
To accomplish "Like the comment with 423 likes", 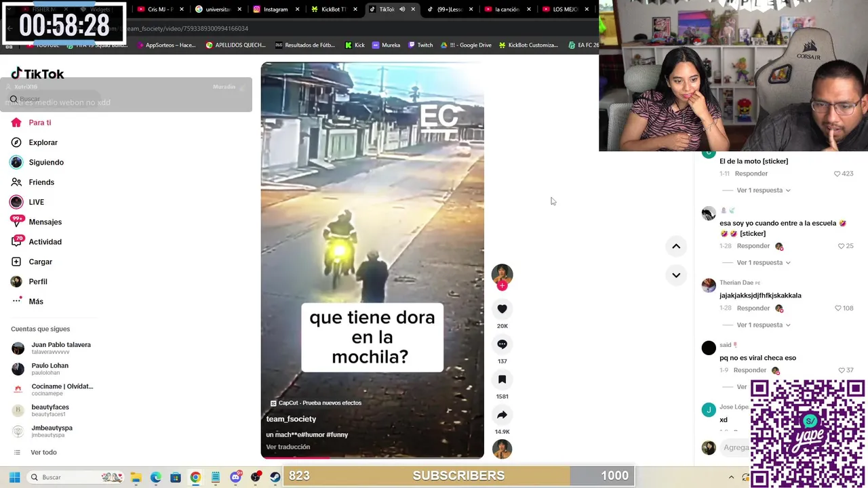I will pyautogui.click(x=837, y=174).
